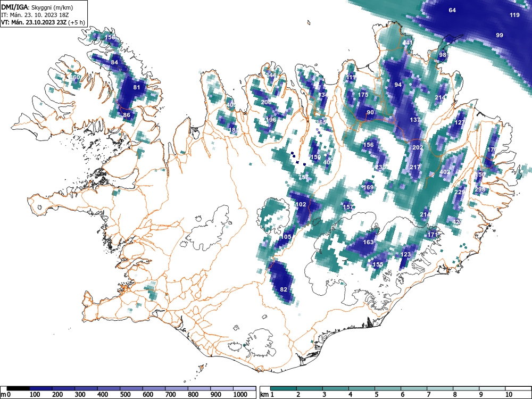Click the visibility value '163'
The height and width of the screenshot is (399, 532).
(369, 242)
